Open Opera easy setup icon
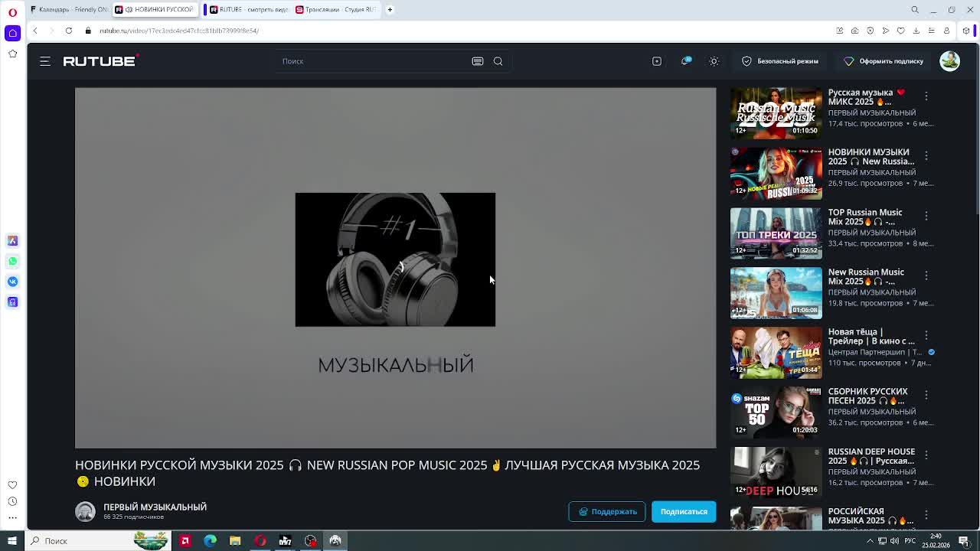This screenshot has height=551, width=980. 932,31
